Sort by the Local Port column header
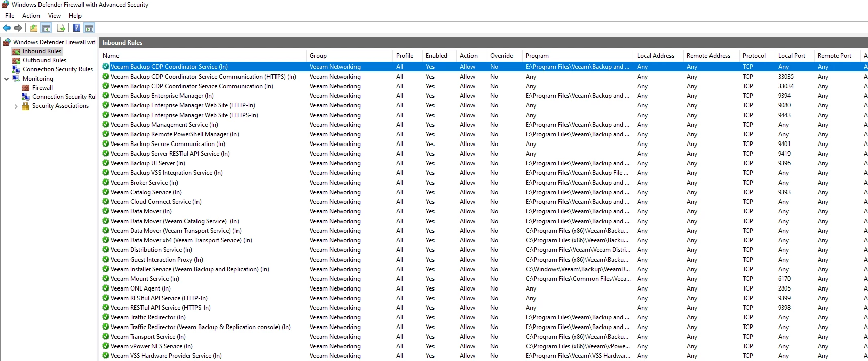868x361 pixels. (795, 56)
